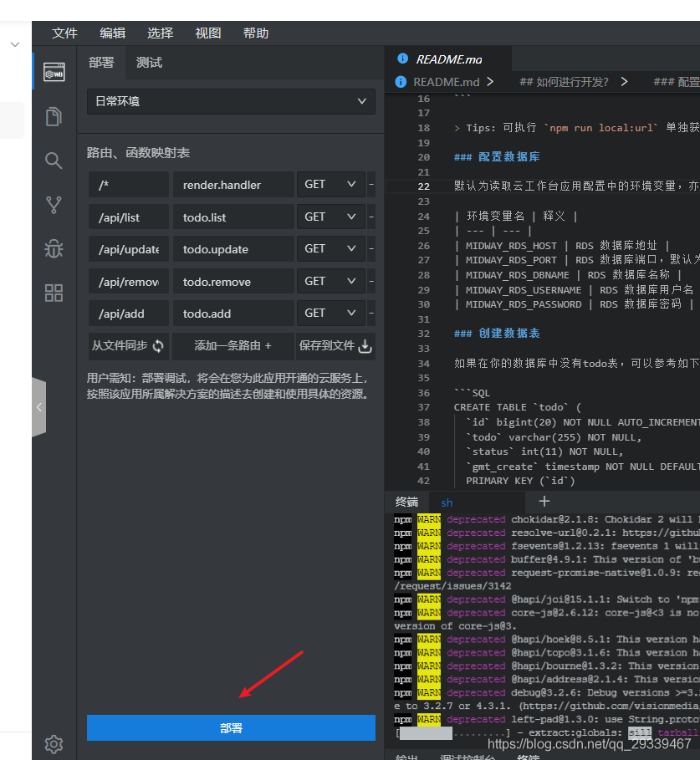Open the 日常环境 environment dropdown
The width and height of the screenshot is (700, 760).
(231, 101)
